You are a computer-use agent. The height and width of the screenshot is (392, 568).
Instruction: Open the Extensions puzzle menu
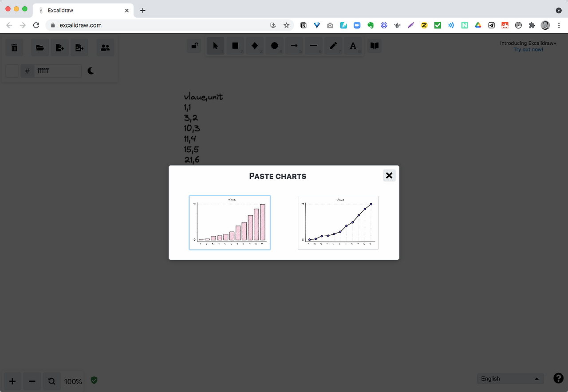click(x=532, y=25)
